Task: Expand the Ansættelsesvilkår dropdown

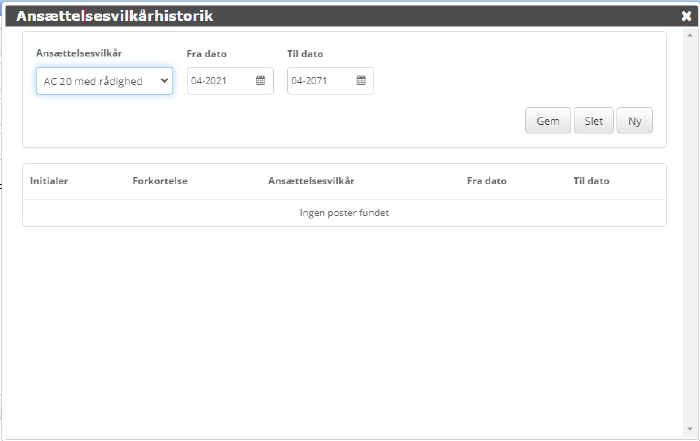Action: 104,81
